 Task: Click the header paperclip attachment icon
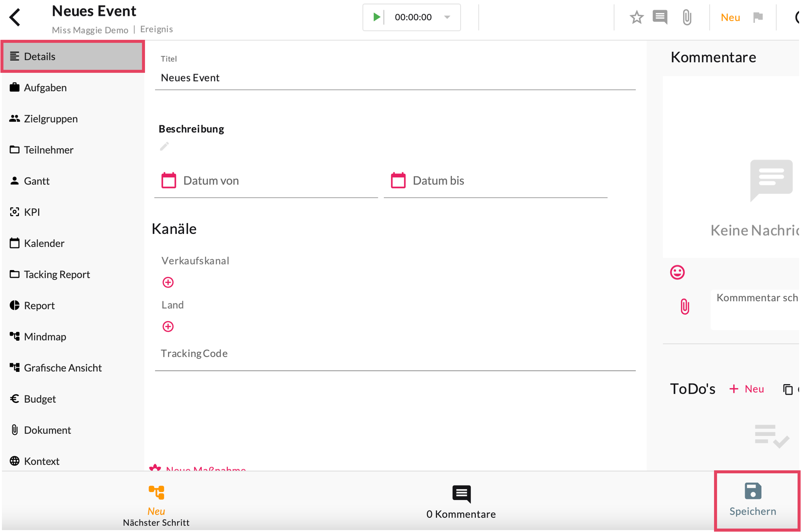pyautogui.click(x=687, y=17)
